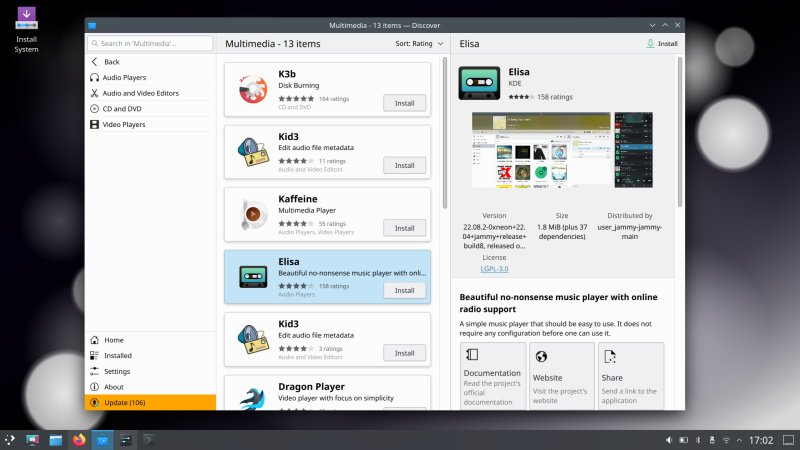
Task: Click the K3b title text
Action: click(x=287, y=74)
